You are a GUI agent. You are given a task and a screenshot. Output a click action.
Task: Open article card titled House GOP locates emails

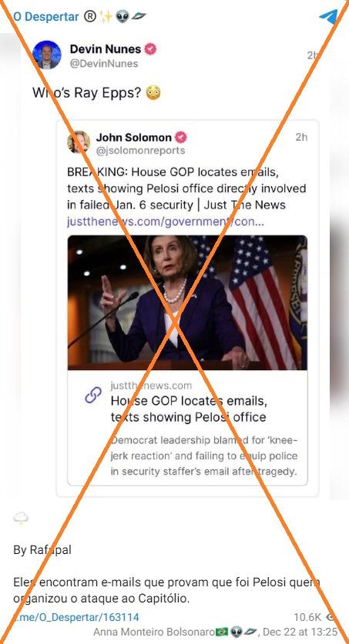[187, 428]
